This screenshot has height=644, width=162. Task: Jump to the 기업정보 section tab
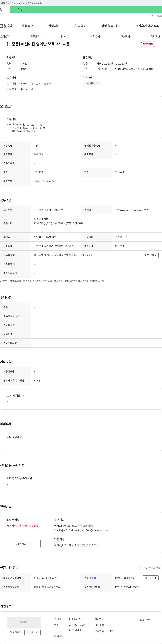[155, 37]
